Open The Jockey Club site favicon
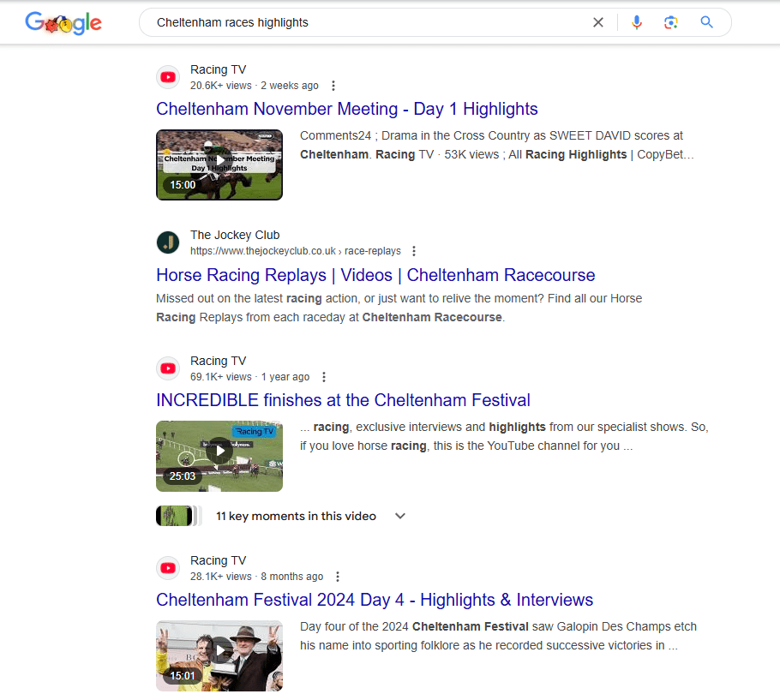The height and width of the screenshot is (700, 780). (x=168, y=242)
